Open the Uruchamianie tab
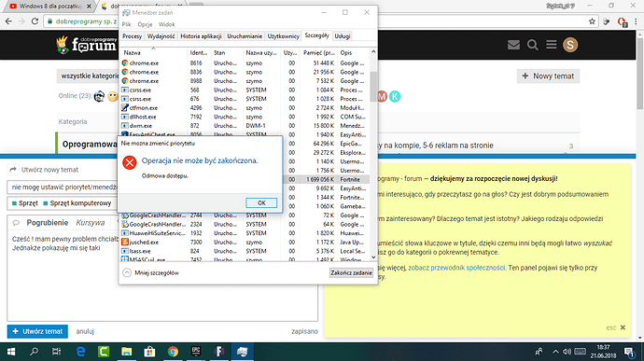This screenshot has width=644, height=361. coord(245,36)
